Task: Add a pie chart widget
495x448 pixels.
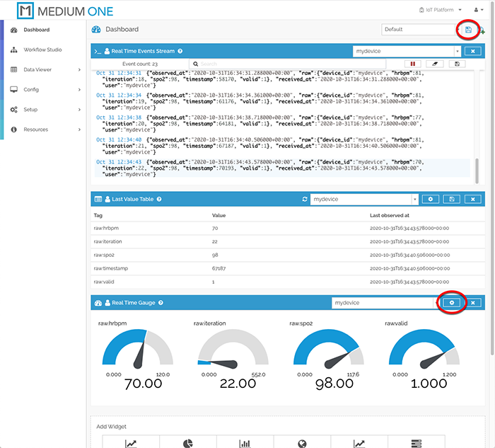Action: [x=189, y=443]
